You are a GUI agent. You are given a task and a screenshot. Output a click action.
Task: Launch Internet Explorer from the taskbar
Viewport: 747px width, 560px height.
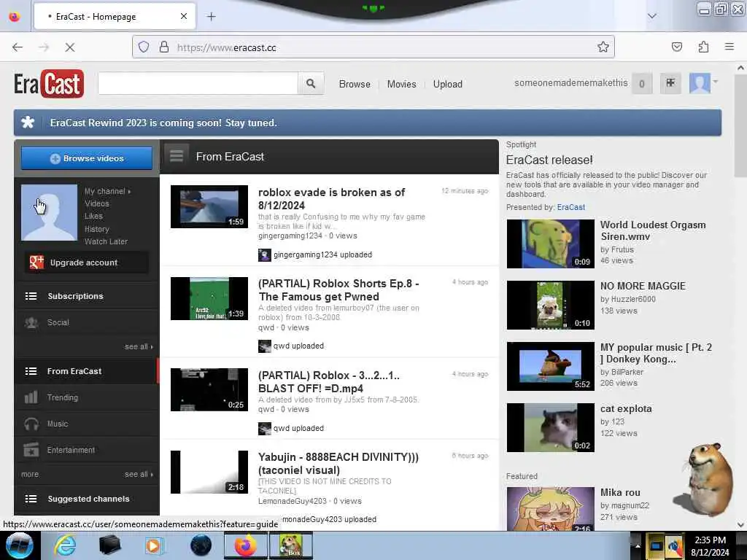tap(65, 545)
